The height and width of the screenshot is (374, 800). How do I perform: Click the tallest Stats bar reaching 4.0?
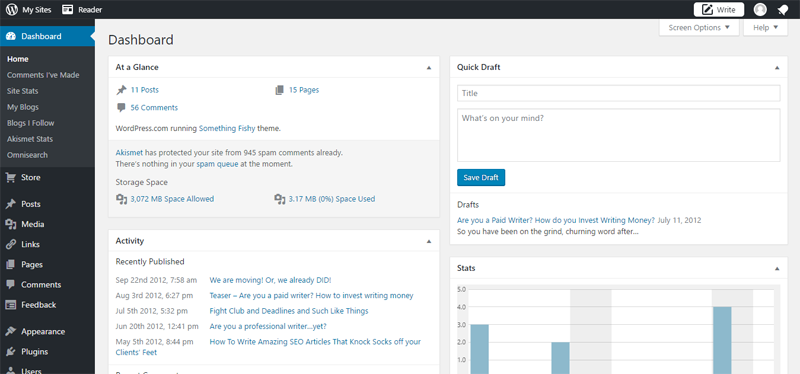(722, 340)
